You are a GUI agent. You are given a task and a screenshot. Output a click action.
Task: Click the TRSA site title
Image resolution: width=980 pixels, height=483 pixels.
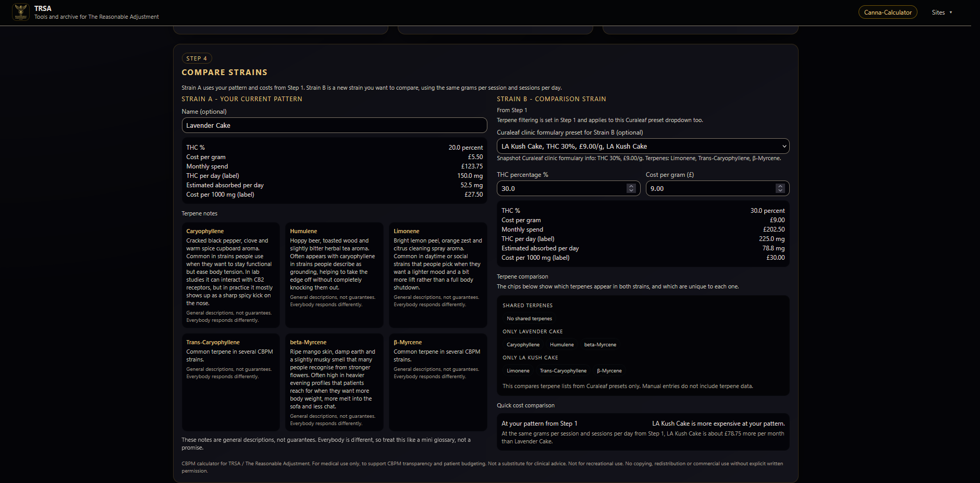[43, 8]
